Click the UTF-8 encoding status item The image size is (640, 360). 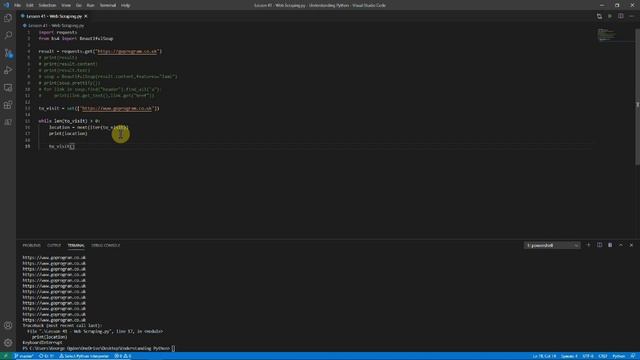tap(588, 356)
